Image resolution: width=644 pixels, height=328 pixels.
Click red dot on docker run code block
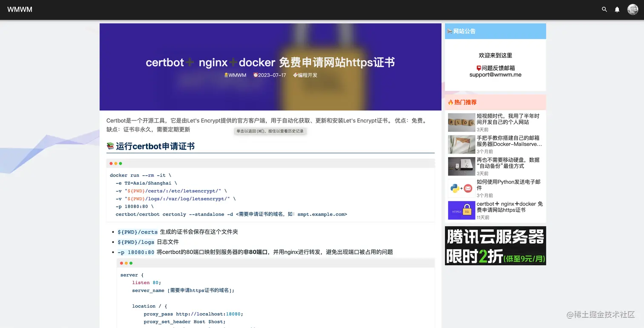point(111,163)
